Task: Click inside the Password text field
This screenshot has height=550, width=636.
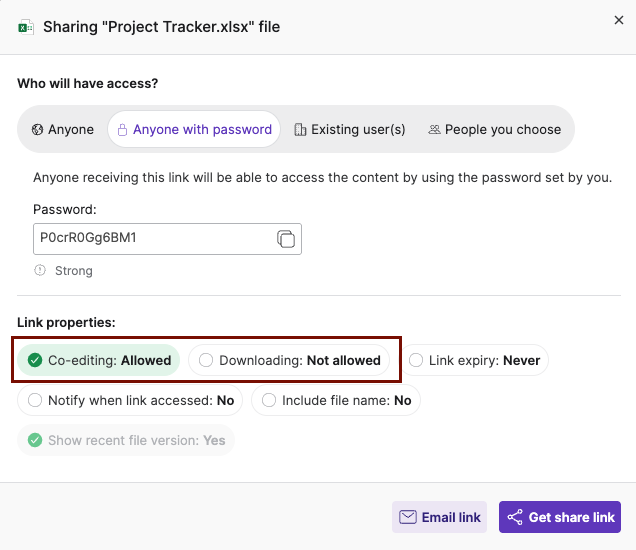Action: (x=150, y=239)
